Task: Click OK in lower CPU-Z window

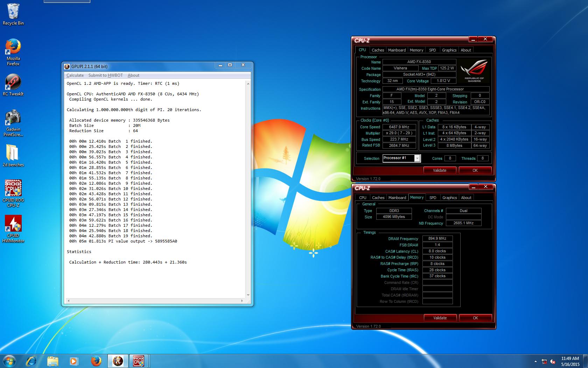Action: [475, 318]
